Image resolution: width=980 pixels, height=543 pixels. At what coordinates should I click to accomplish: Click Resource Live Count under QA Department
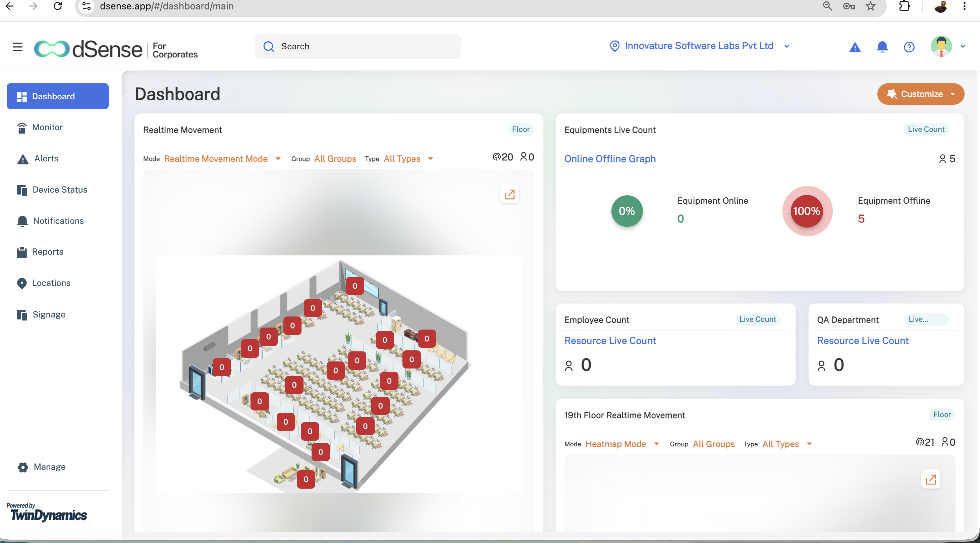point(862,341)
